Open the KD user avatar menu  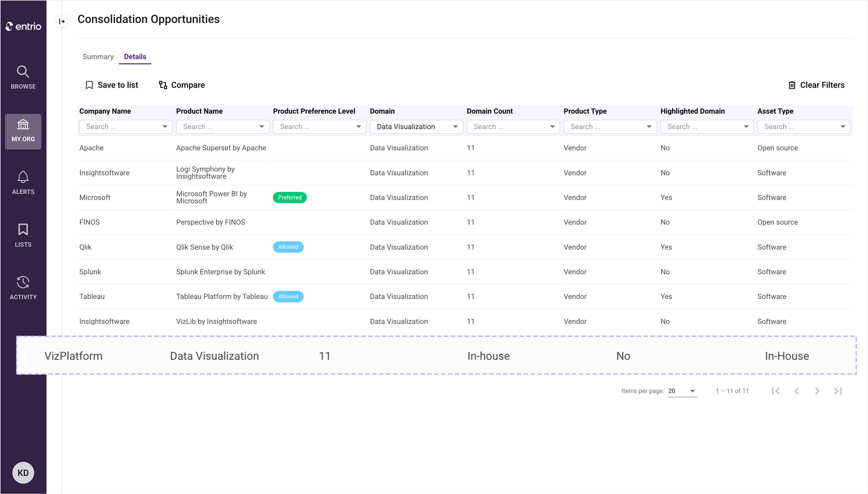[x=23, y=472]
